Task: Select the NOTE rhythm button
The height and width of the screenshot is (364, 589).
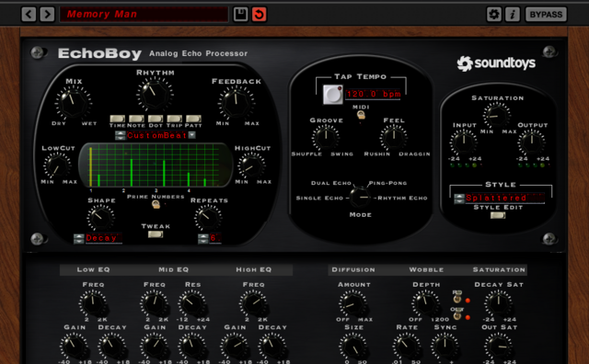Action: pos(136,119)
